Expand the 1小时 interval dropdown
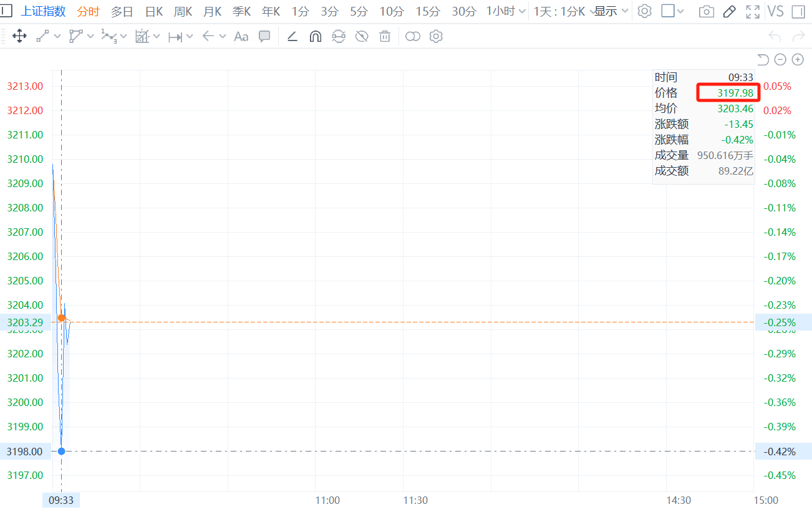 pyautogui.click(x=505, y=11)
